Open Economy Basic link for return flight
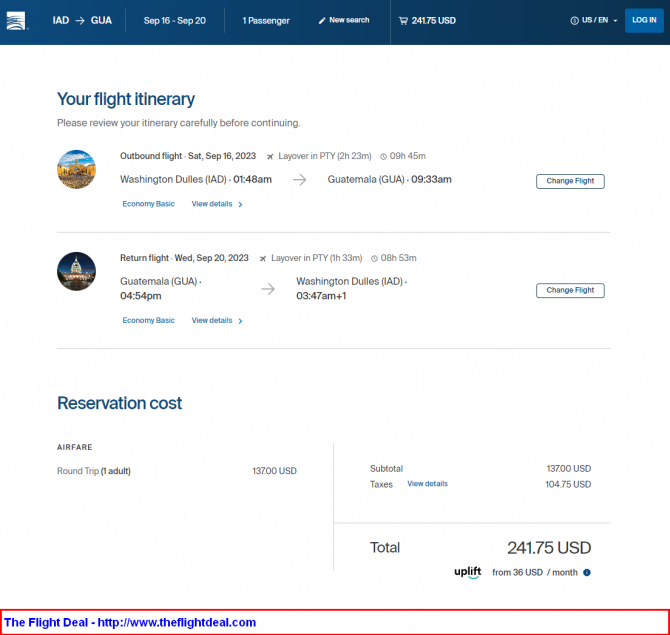This screenshot has width=670, height=635. 148,320
